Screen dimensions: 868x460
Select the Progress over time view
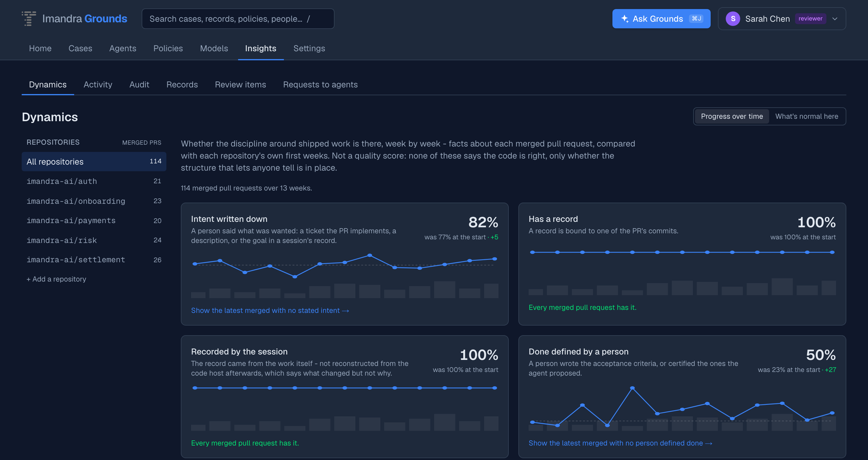click(732, 116)
